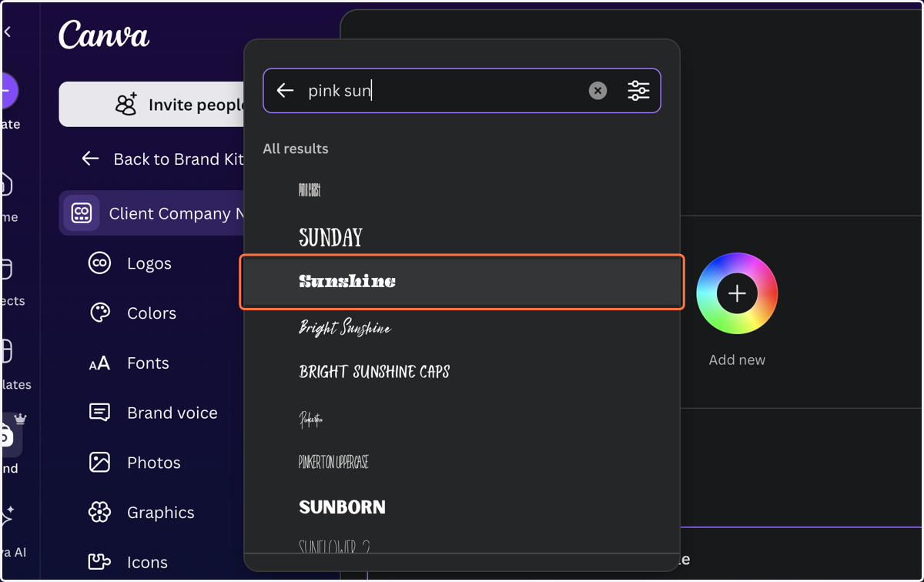
Task: Click the Client Company logo thumbnail
Action: tap(82, 213)
